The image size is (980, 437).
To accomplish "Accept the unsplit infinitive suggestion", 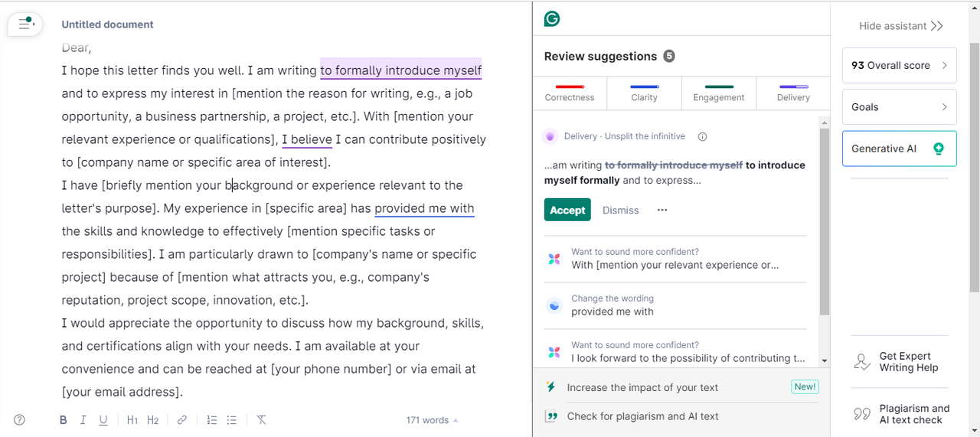I will point(567,210).
